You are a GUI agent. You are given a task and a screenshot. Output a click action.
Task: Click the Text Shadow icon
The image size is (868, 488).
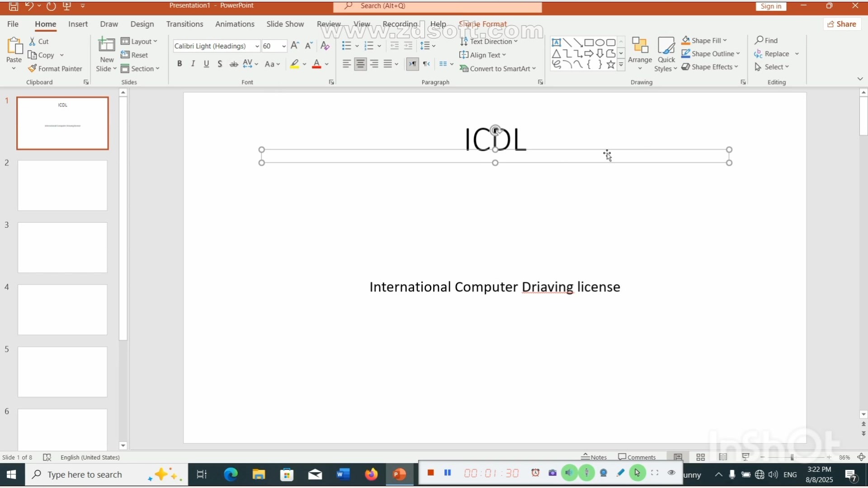pyautogui.click(x=220, y=64)
